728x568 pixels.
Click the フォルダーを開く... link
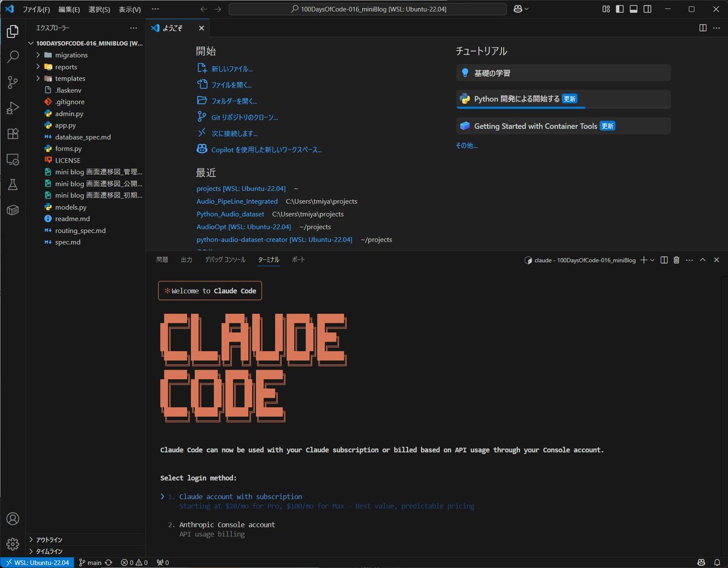[x=234, y=101]
